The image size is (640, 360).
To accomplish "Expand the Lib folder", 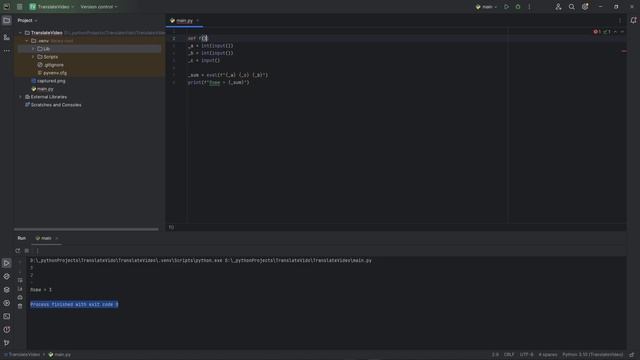I will (x=33, y=49).
